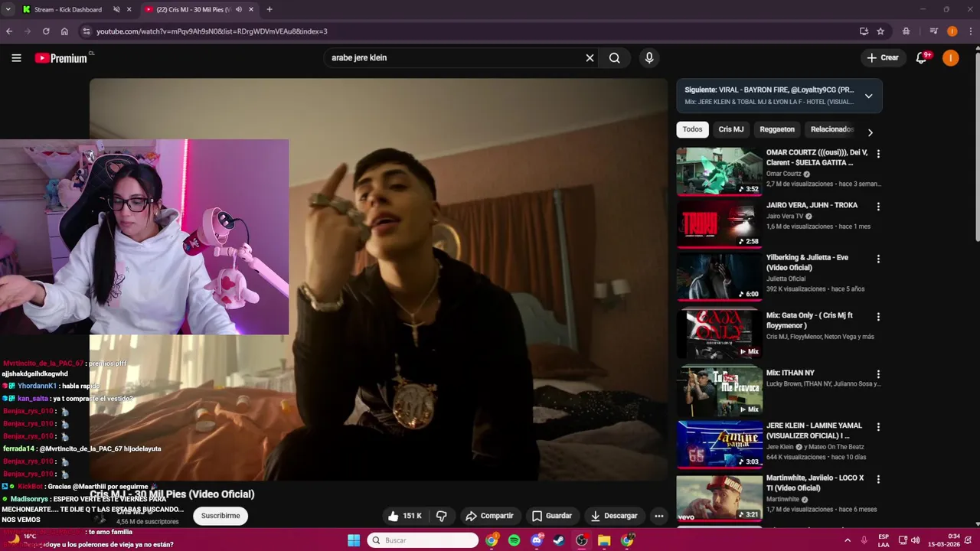The width and height of the screenshot is (980, 551).
Task: Open the Crear upload menu
Action: [883, 57]
